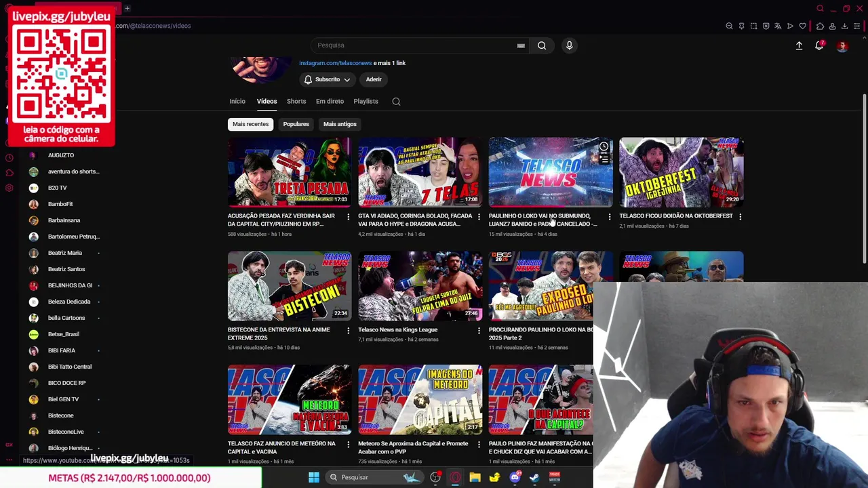Switch to the Playlists channel tab
This screenshot has width=868, height=488.
[x=366, y=101]
